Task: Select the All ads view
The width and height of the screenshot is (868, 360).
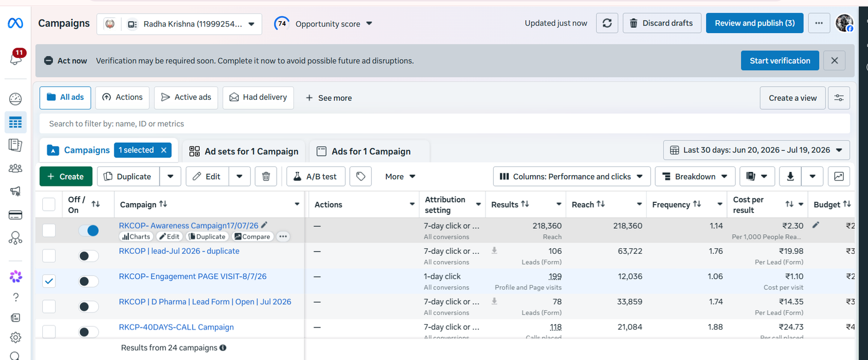Action: 65,98
